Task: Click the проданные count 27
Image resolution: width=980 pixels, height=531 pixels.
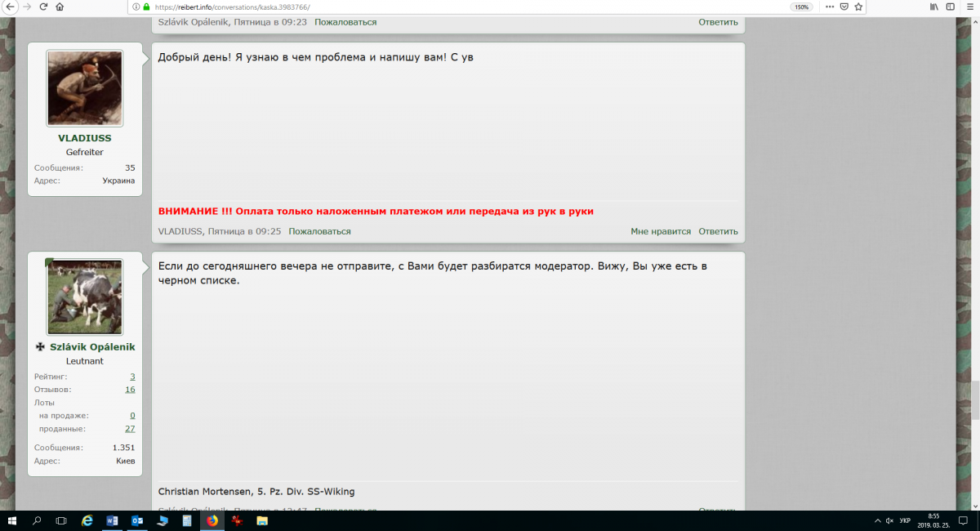Action: coord(130,429)
